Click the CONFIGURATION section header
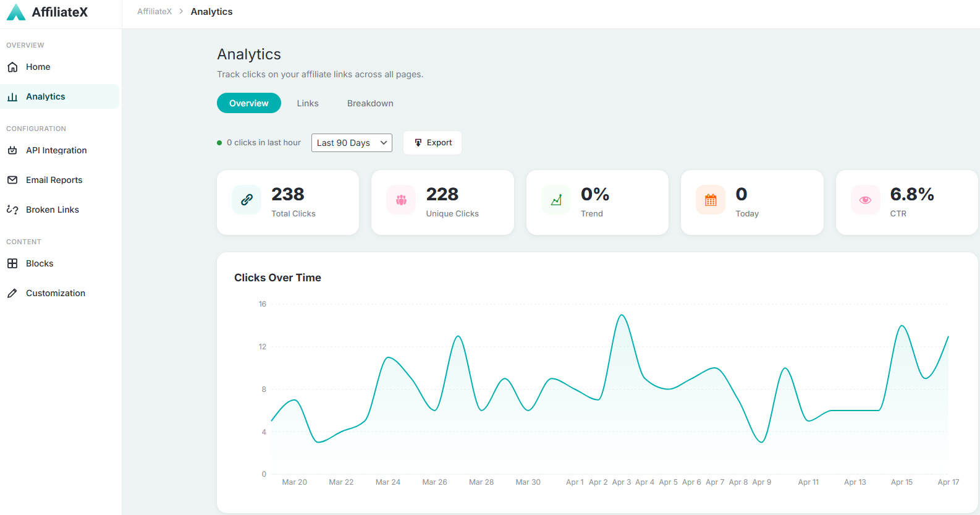Screen dimensions: 980x515 tap(36, 129)
